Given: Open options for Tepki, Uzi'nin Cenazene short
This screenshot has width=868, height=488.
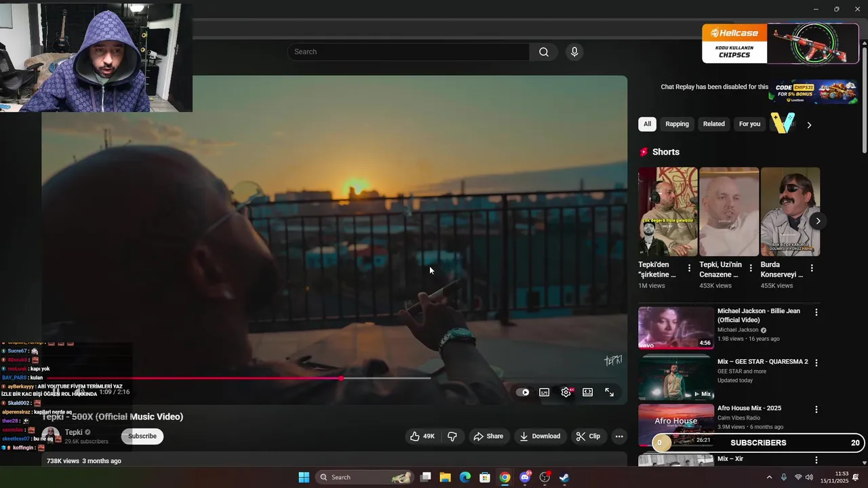Looking at the screenshot, I should tap(751, 268).
